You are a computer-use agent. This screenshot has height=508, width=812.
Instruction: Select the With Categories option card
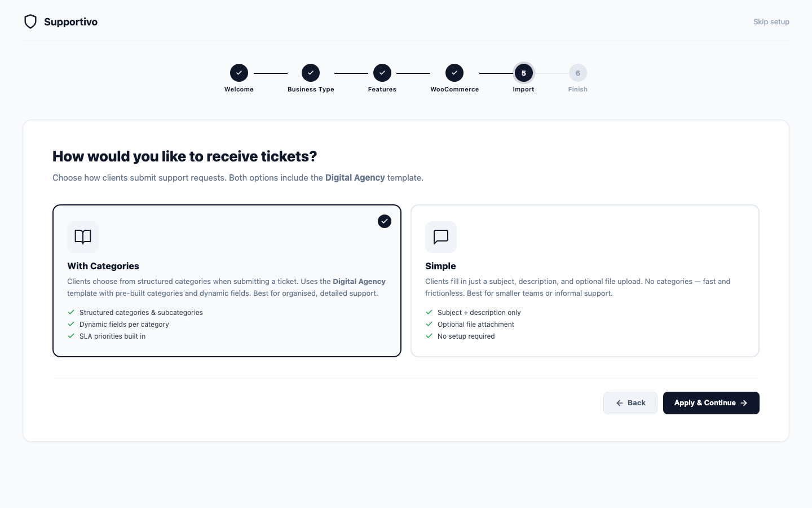pyautogui.click(x=227, y=281)
